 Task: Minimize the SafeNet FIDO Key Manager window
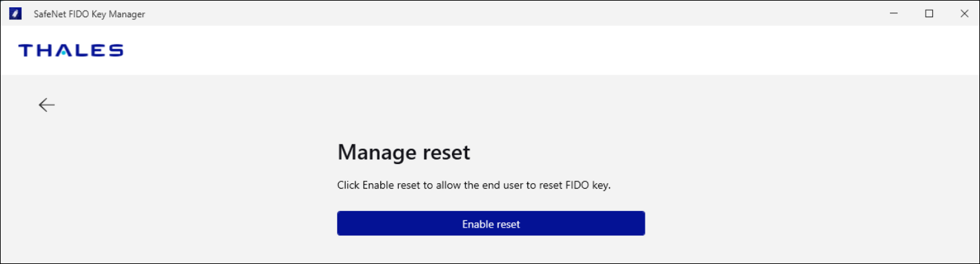(893, 13)
